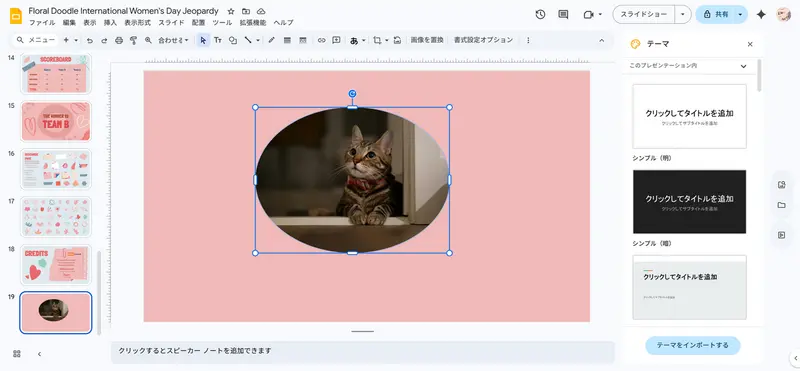Search menus with メニュー box
This screenshot has width=800, height=371.
pyautogui.click(x=35, y=40)
